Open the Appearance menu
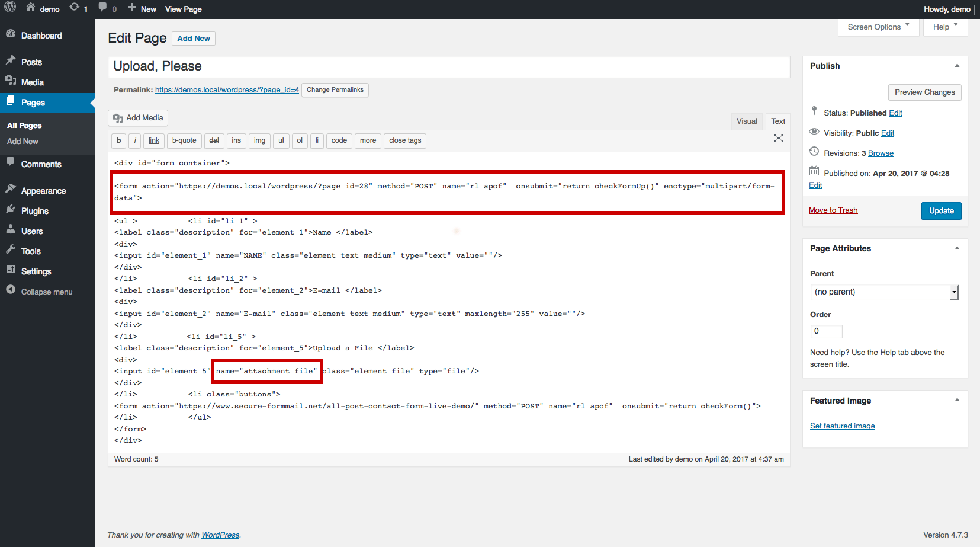The image size is (980, 547). click(43, 191)
